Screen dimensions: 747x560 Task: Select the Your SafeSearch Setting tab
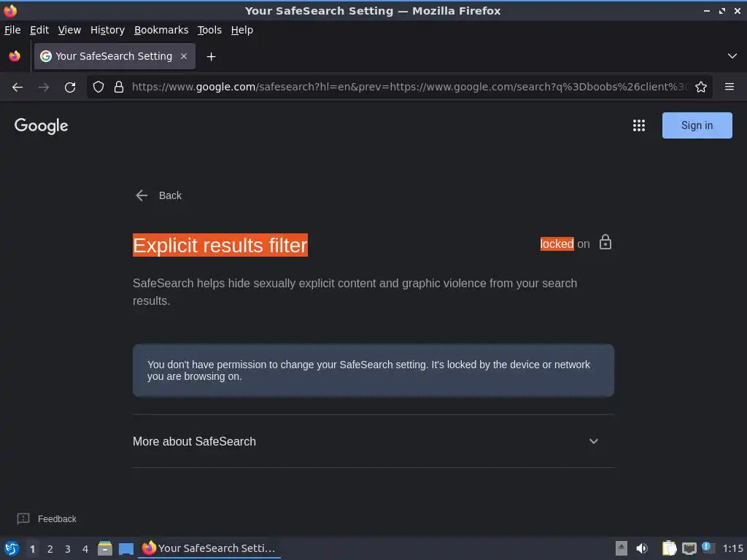[x=115, y=56]
